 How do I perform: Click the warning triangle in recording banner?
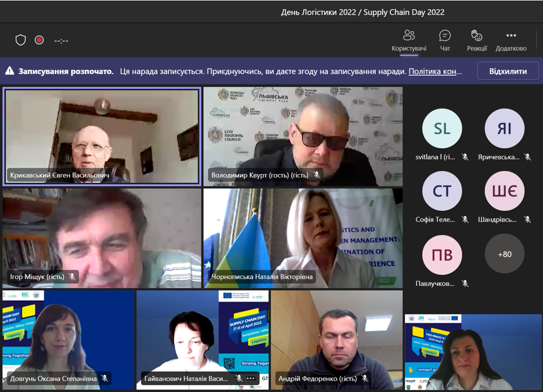[x=10, y=71]
